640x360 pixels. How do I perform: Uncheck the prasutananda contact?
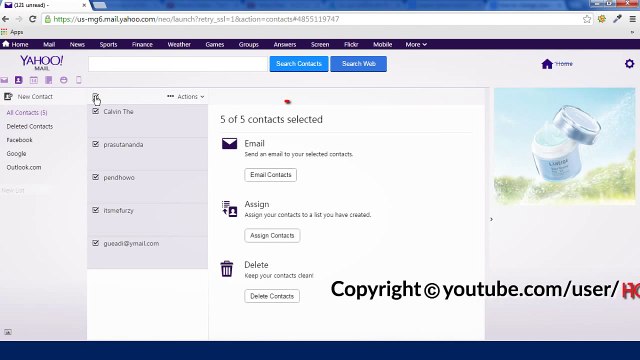[x=96, y=144]
